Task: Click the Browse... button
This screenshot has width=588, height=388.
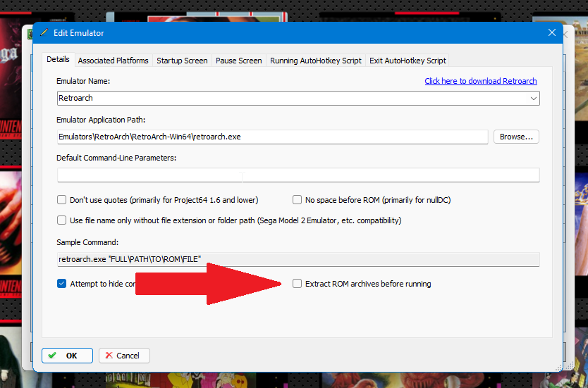Action: 516,137
